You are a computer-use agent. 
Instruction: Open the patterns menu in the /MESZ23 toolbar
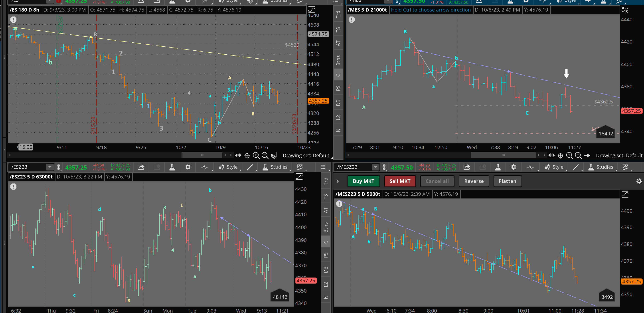click(x=625, y=167)
